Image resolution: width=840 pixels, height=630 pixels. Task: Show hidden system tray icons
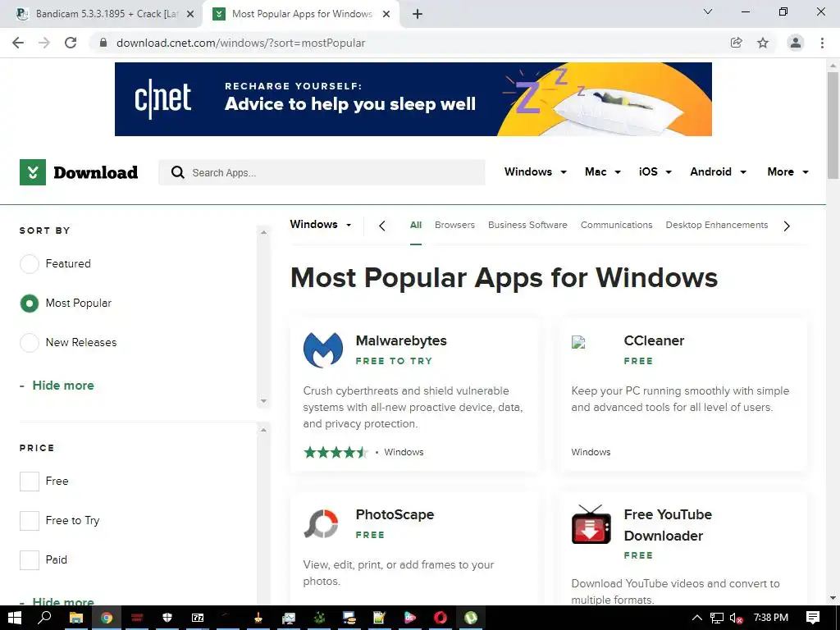tap(696, 618)
